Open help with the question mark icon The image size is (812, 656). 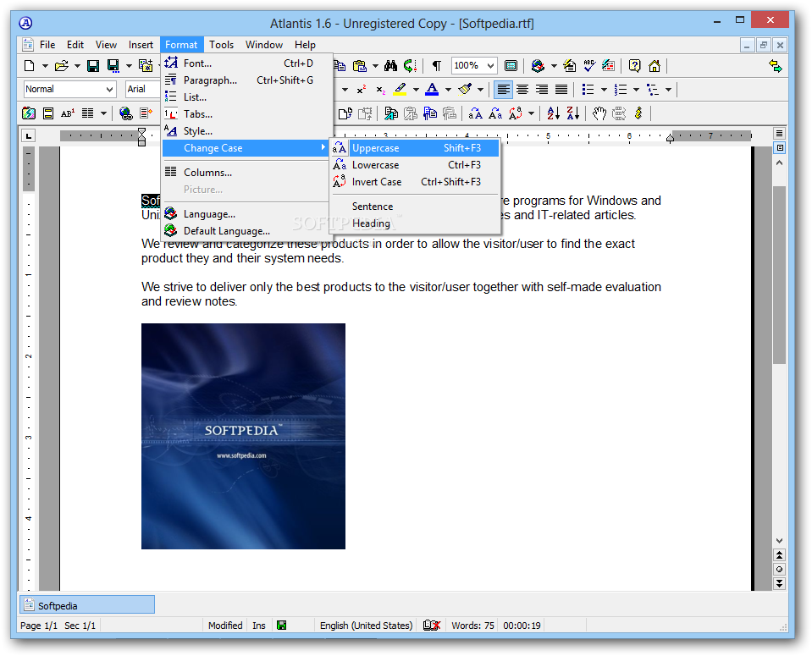pyautogui.click(x=634, y=66)
